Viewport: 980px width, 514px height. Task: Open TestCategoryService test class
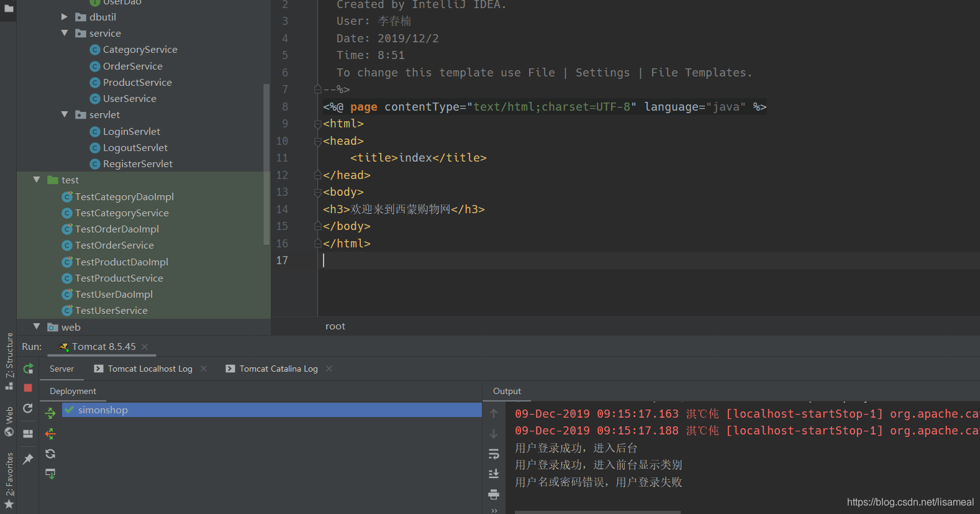[122, 213]
